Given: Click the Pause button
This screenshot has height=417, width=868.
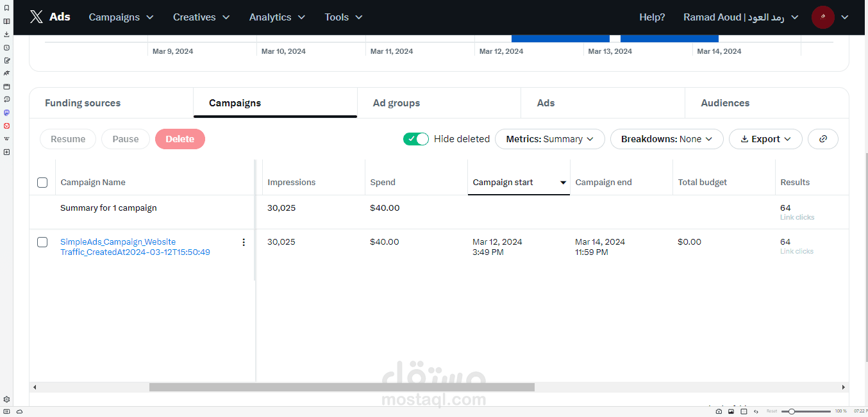Looking at the screenshot, I should [126, 139].
